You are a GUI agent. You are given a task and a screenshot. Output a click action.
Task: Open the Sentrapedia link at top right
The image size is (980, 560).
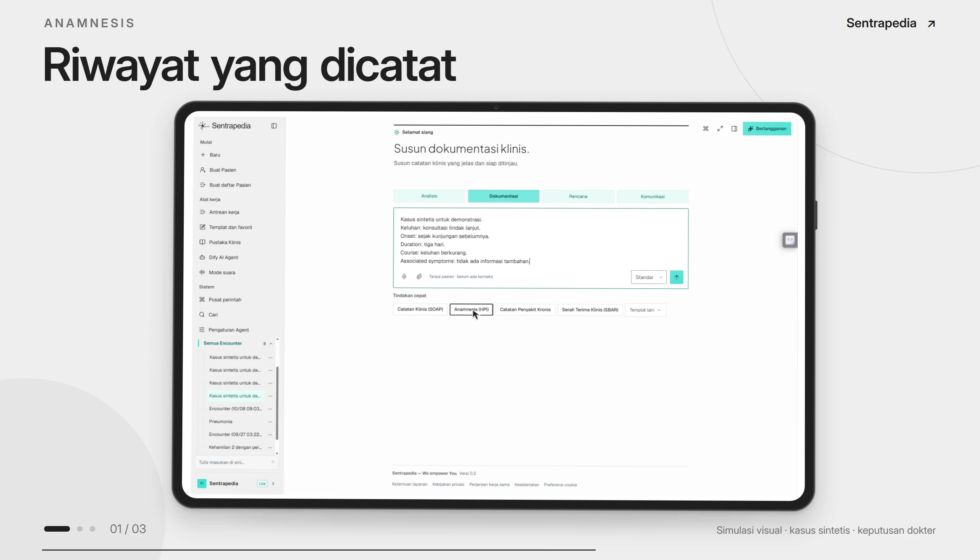click(x=891, y=23)
